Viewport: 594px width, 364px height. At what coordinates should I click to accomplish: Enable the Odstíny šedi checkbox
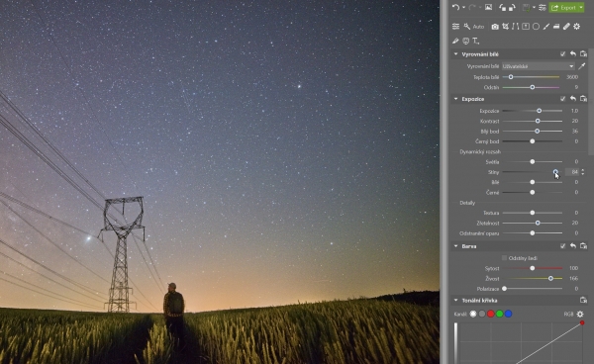coord(504,258)
